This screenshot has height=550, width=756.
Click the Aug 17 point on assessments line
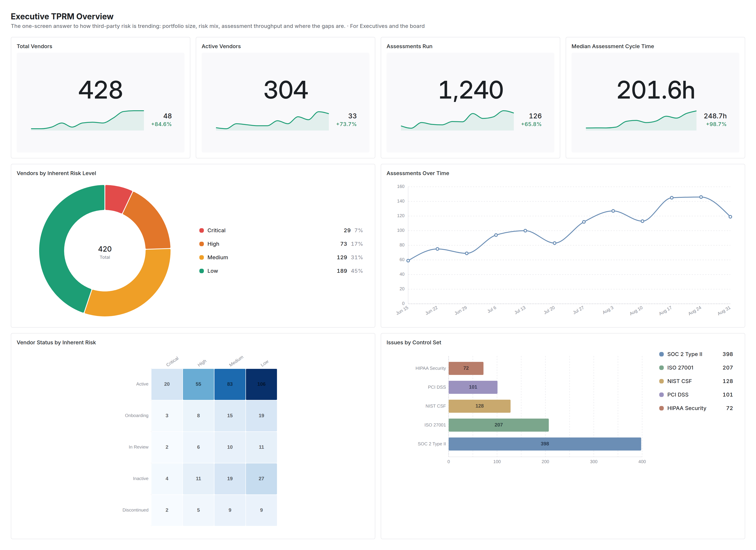click(x=672, y=198)
